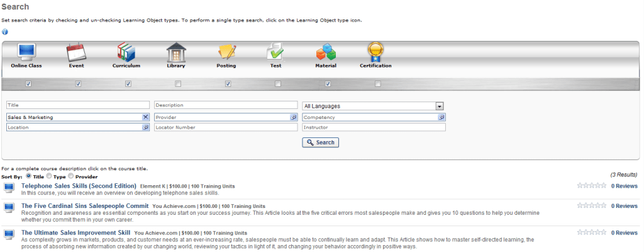Click the Posting notes icon
The height and width of the screenshot is (252, 644).
pyautogui.click(x=226, y=52)
